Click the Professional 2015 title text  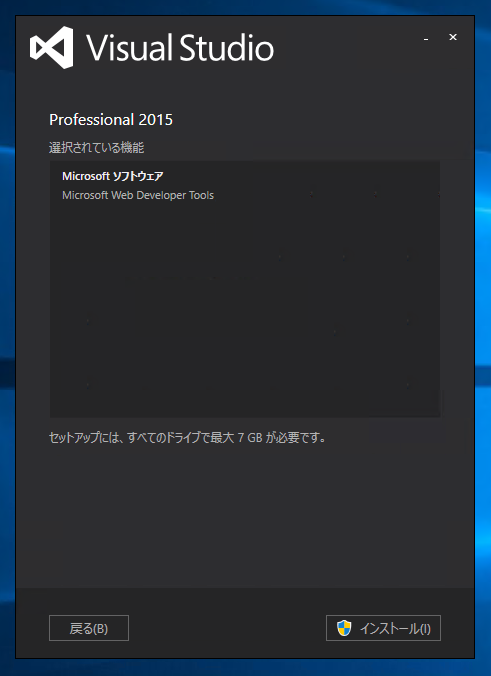click(111, 119)
